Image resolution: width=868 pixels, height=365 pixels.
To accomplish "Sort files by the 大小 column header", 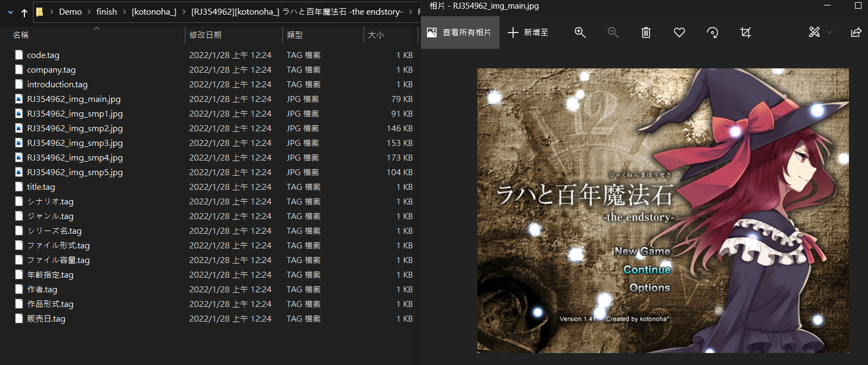I will coord(376,35).
